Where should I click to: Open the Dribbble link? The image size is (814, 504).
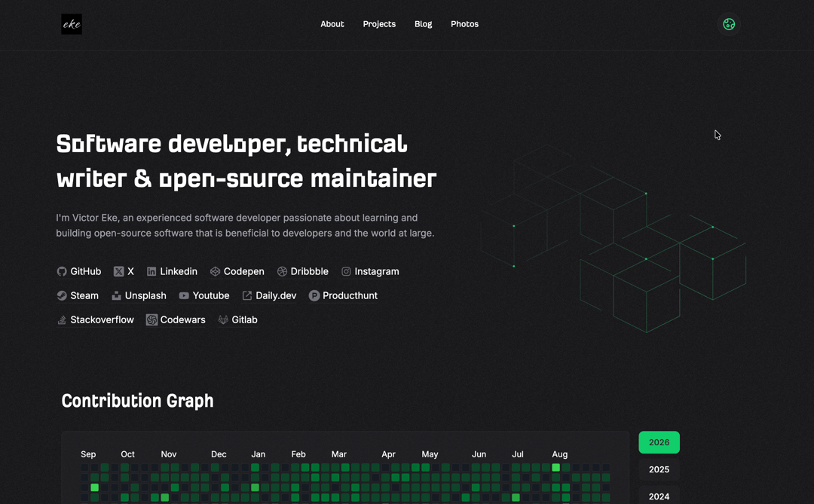[303, 271]
